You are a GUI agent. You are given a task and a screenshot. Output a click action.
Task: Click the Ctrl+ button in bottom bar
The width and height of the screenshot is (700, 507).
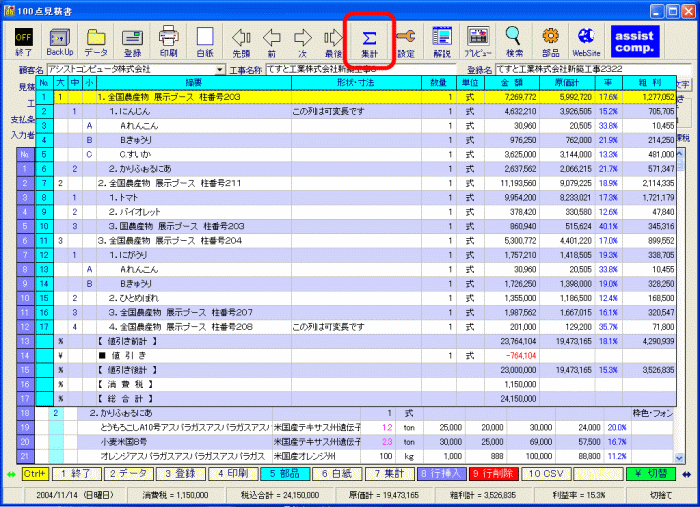click(x=35, y=474)
